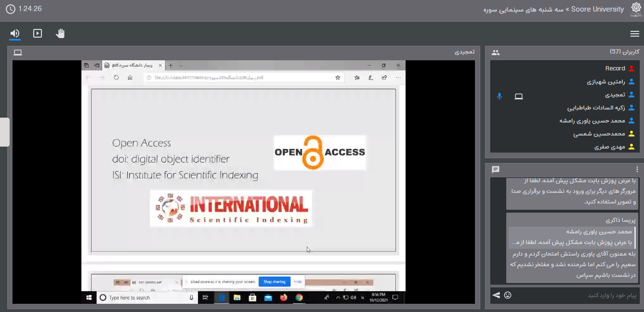
Task: Click Stop sharing in the shared screen
Action: coord(275,282)
